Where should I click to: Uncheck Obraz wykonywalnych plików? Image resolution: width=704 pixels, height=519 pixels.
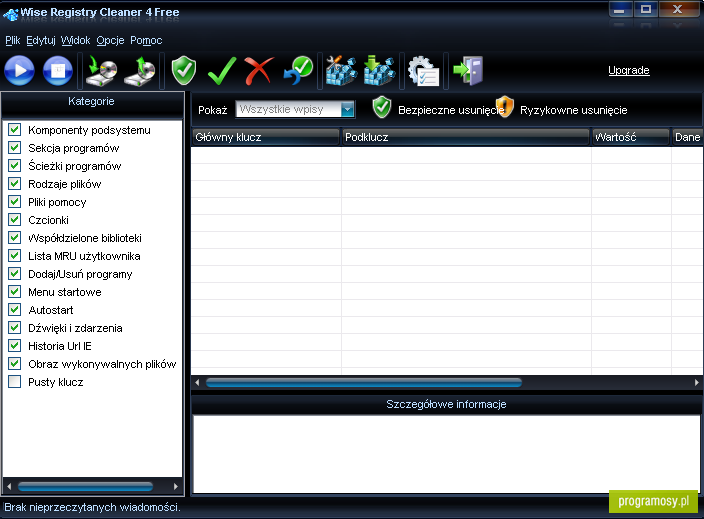(14, 364)
